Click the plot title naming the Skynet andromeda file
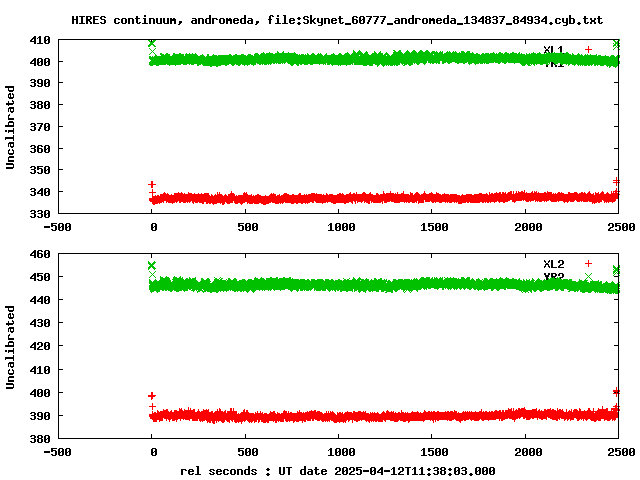Image resolution: width=640 pixels, height=480 pixels. (337, 20)
